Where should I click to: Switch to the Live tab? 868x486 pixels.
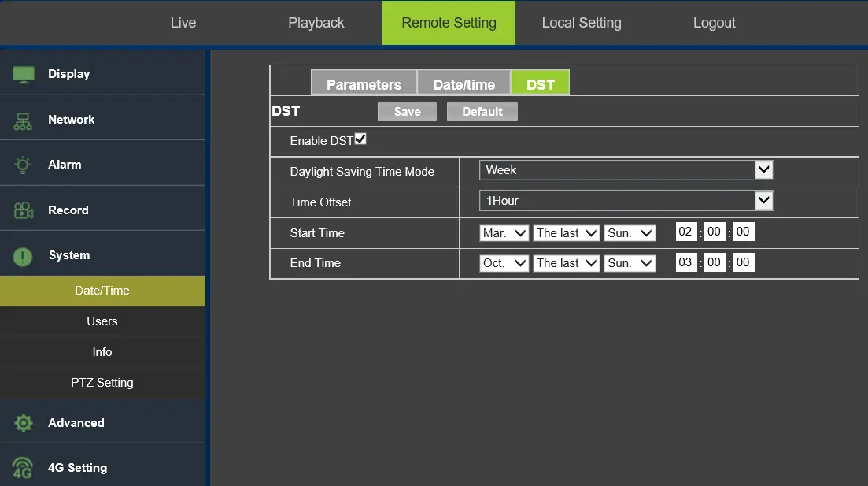point(183,23)
